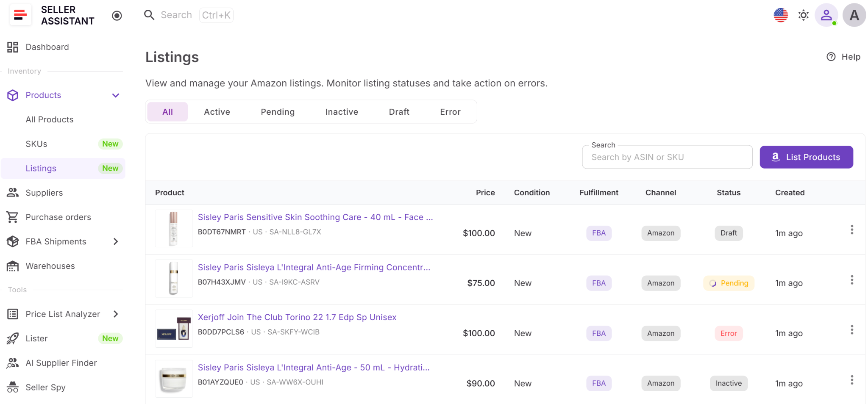Viewport: 868px width, 404px height.
Task: Expand the Price List Analyzer submenu
Action: pyautogui.click(x=115, y=314)
